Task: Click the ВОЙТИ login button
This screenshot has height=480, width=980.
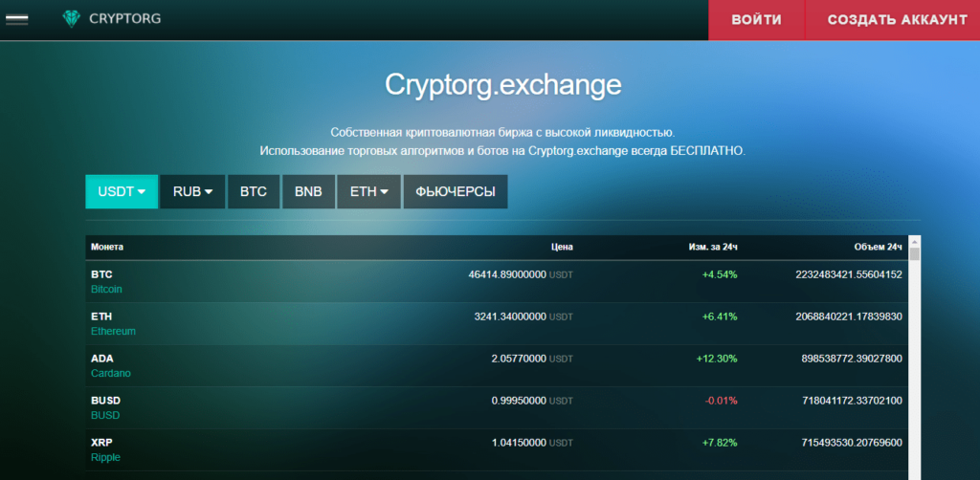Action: [x=756, y=20]
